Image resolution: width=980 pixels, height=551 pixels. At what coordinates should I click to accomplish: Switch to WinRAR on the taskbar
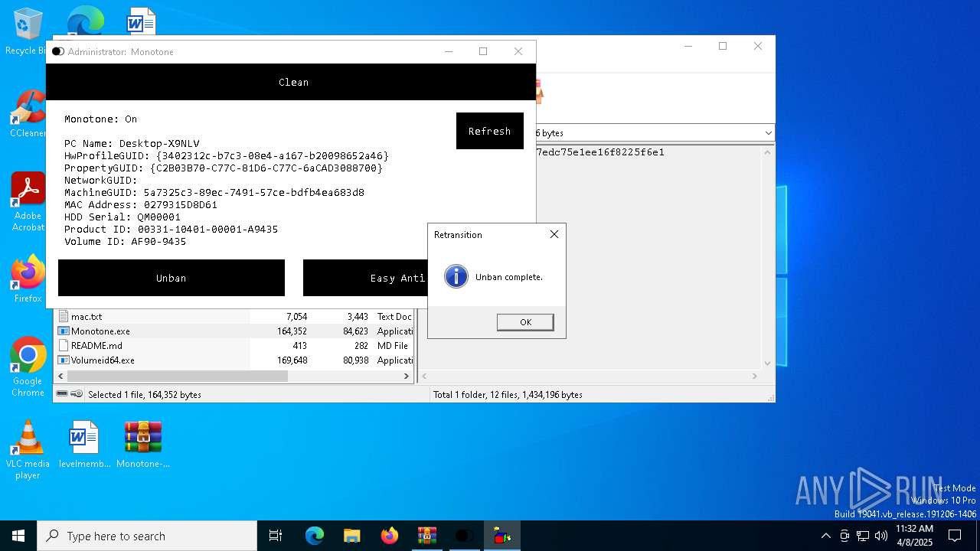(426, 536)
